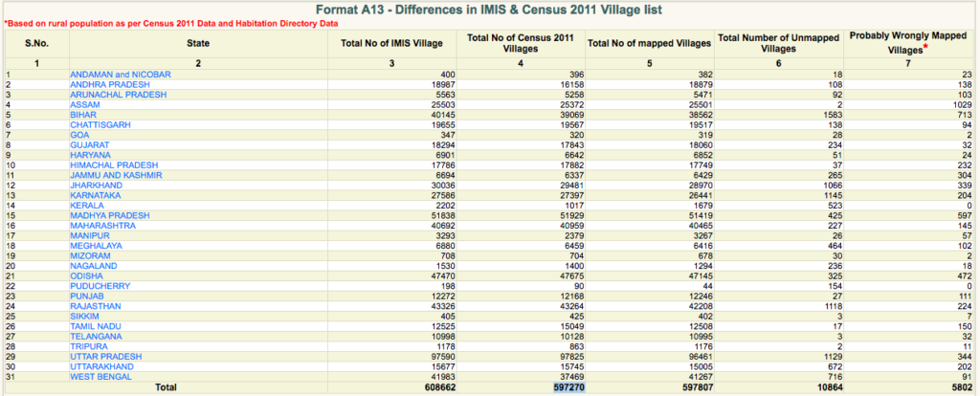The width and height of the screenshot is (980, 396).
Task: Click the SIKKIM link
Action: [x=84, y=316]
